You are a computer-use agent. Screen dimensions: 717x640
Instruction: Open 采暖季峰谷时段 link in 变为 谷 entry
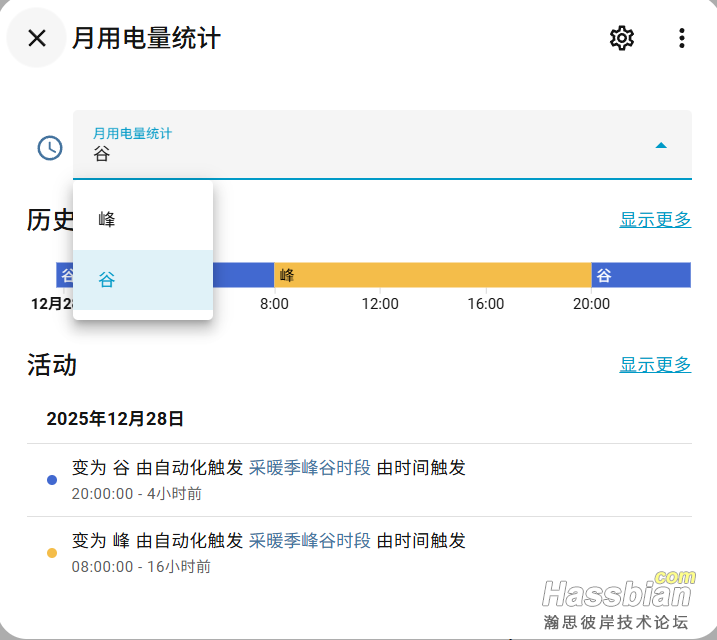pos(310,468)
